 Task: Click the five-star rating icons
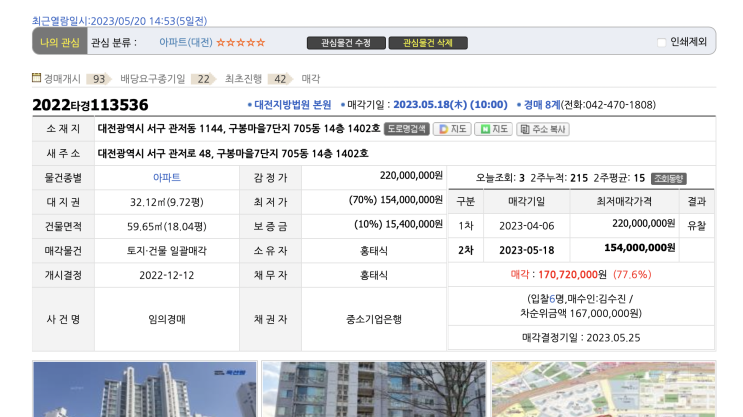tap(241, 43)
